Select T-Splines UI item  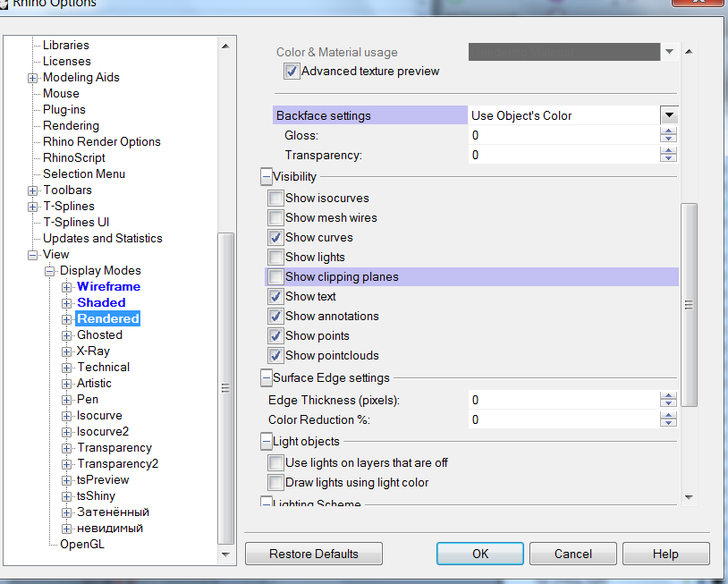point(76,223)
